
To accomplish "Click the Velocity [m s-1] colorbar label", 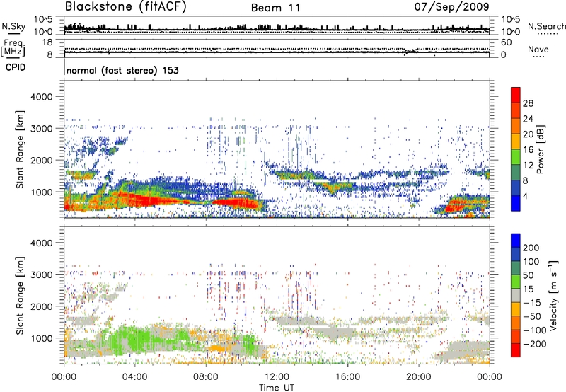I will [x=553, y=296].
